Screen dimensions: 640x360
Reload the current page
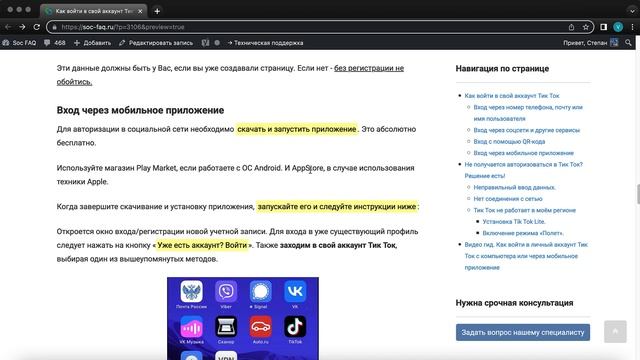[x=37, y=27]
